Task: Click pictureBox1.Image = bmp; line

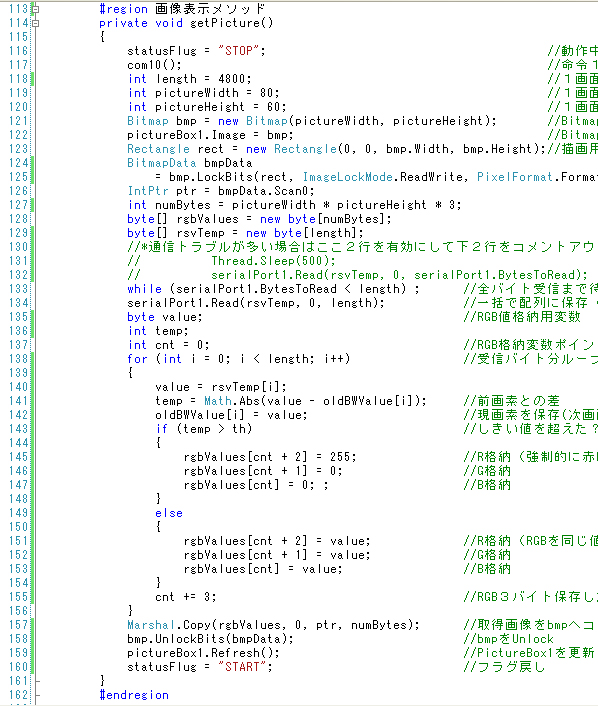Action: coord(210,135)
